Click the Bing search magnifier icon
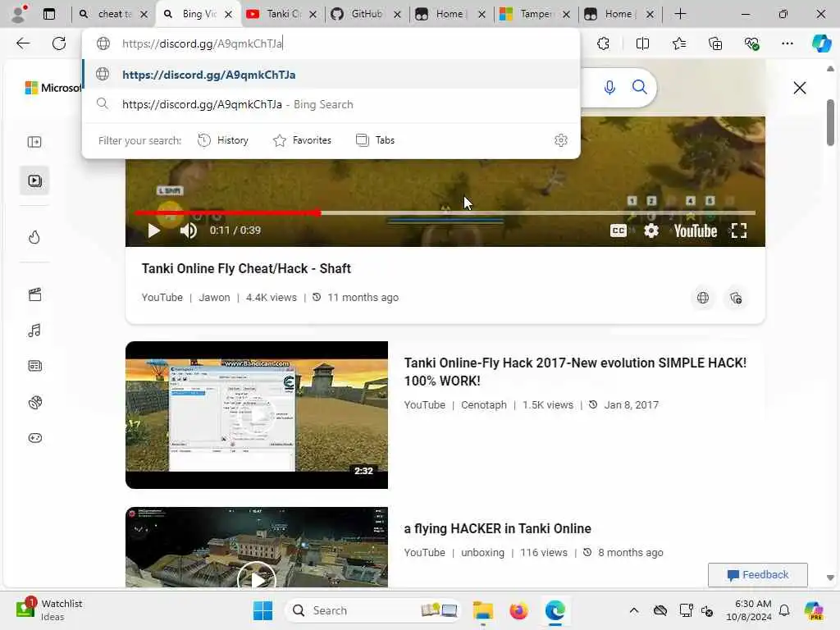Viewport: 840px width, 630px height. 639,87
